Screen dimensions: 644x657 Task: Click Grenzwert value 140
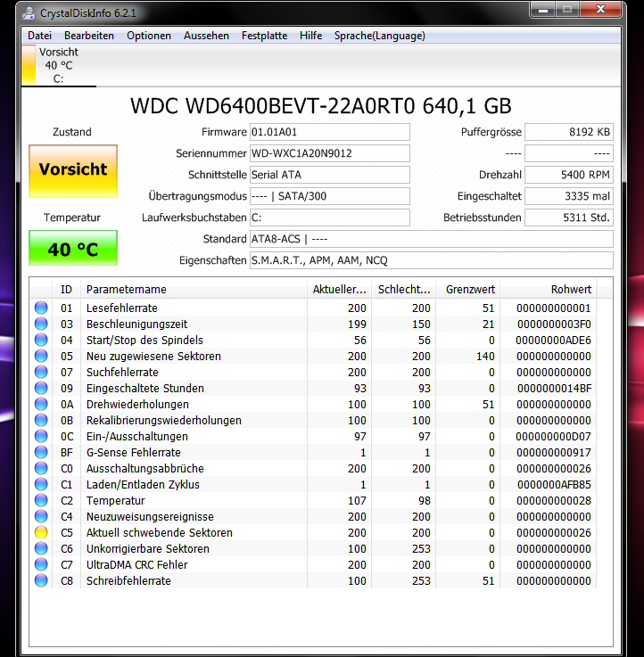coord(485,357)
